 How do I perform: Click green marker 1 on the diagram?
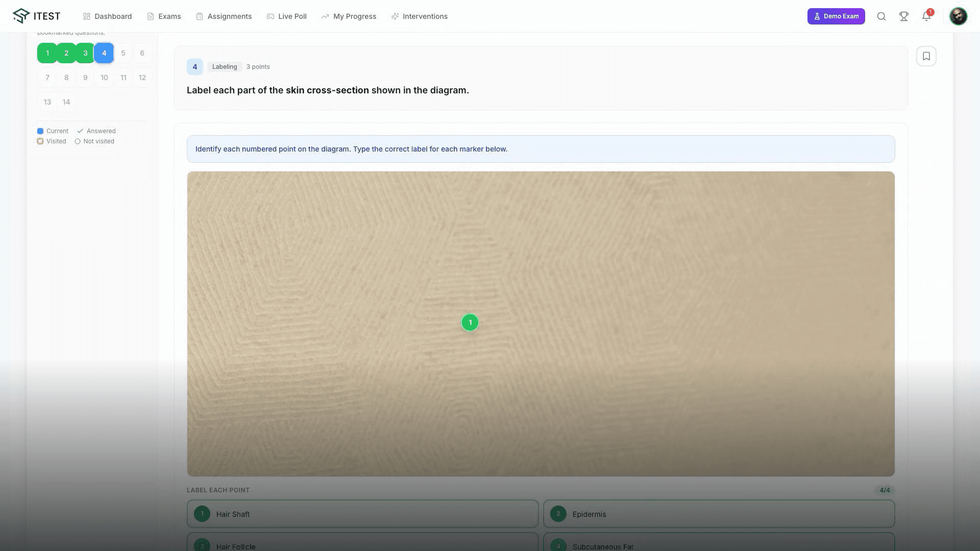pos(470,322)
